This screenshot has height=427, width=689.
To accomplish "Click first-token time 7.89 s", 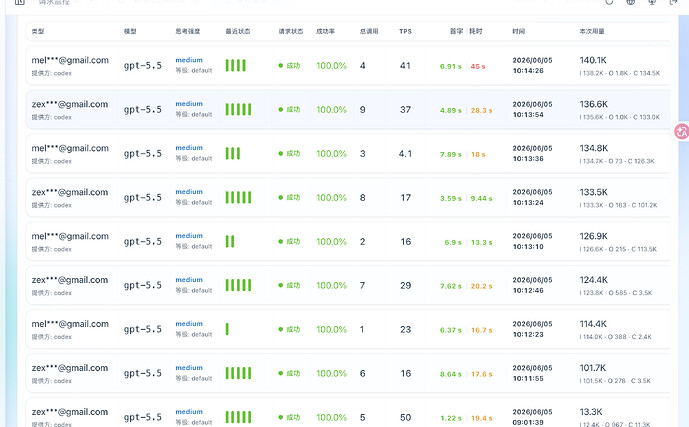I will tap(451, 155).
